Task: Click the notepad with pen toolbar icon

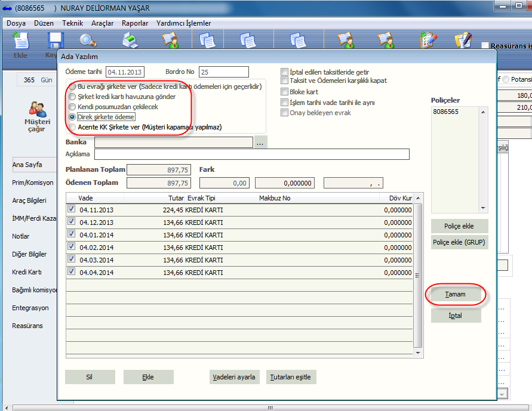Action: (463, 40)
